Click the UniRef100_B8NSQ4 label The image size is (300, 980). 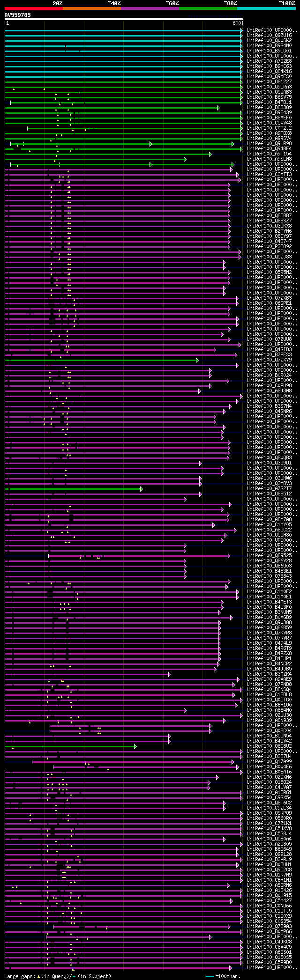(269, 690)
